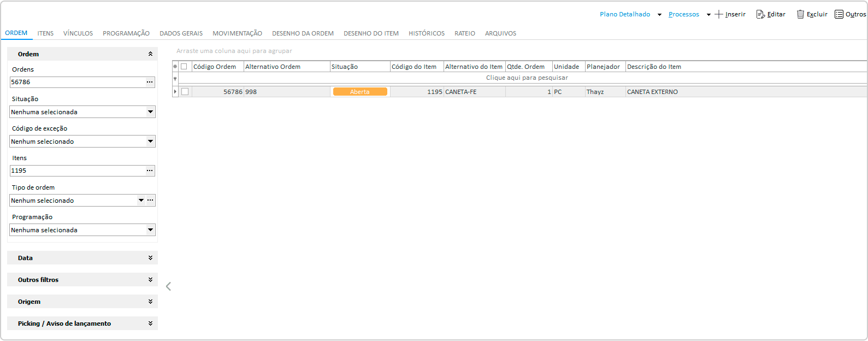
Task: Click the orange Aberta status badge
Action: click(x=360, y=92)
